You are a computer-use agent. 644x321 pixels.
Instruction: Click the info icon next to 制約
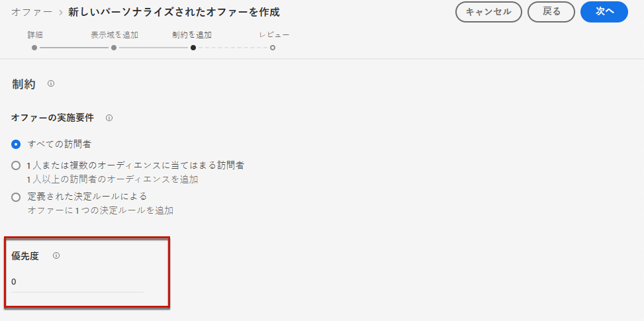[x=51, y=84]
